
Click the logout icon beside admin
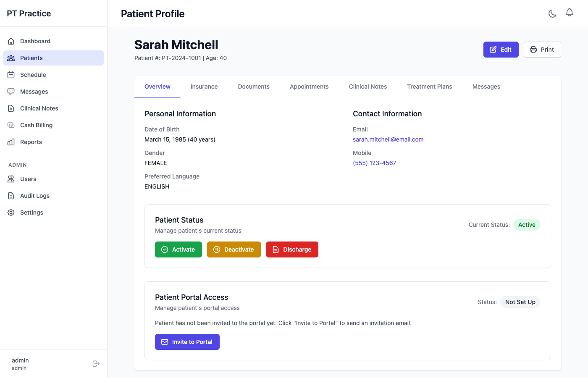(96, 364)
